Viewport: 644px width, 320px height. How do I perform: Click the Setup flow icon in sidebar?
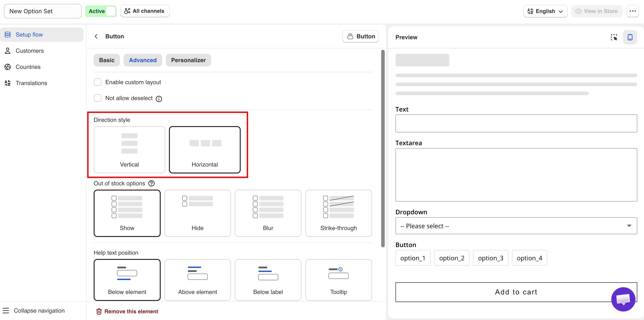point(8,35)
